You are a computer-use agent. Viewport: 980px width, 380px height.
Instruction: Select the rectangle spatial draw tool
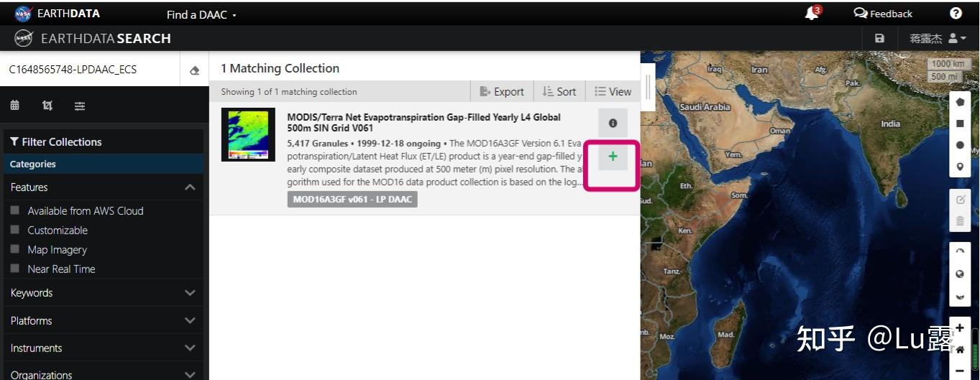point(960,124)
